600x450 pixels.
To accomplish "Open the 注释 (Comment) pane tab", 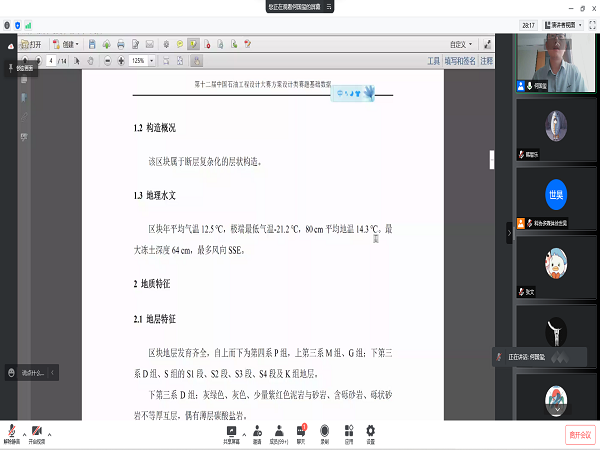I will click(x=486, y=61).
